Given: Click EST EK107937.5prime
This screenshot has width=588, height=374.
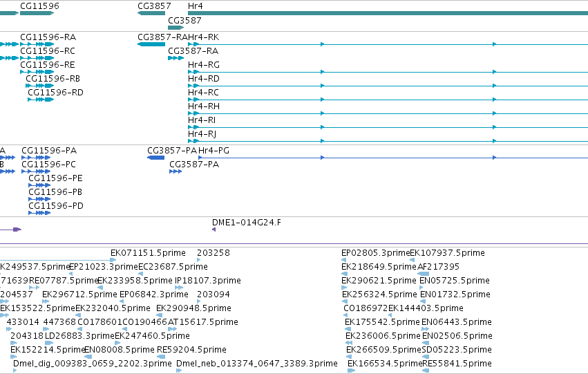Looking at the screenshot, I should [447, 253].
